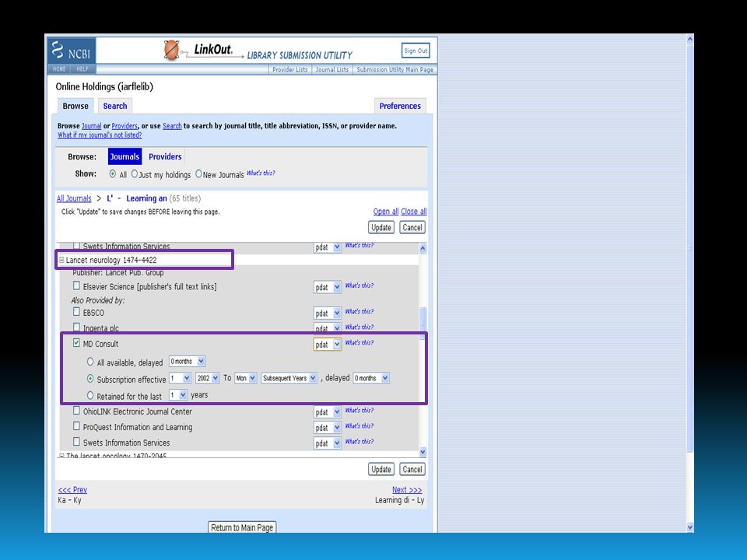The width and height of the screenshot is (747, 560).
Task: Follow the "Close all" link
Action: 413,212
